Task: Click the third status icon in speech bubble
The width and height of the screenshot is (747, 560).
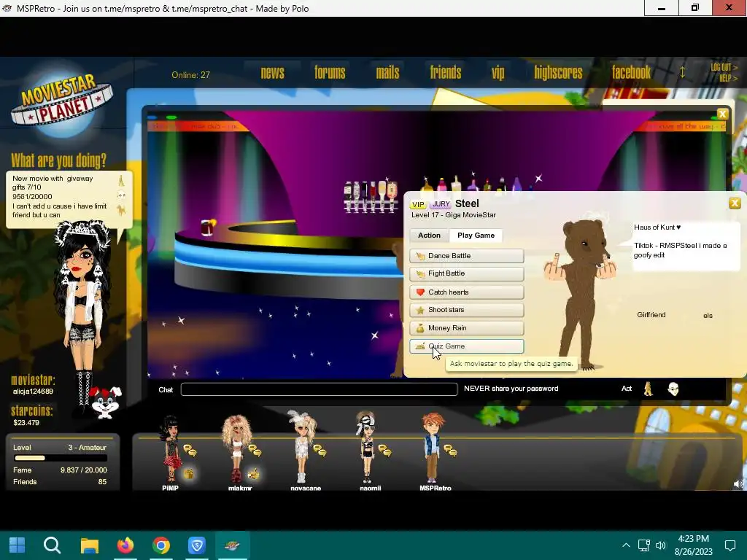Action: click(x=122, y=210)
